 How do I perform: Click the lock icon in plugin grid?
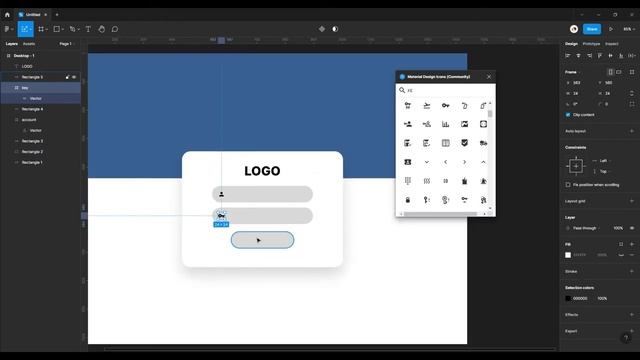pos(407,200)
